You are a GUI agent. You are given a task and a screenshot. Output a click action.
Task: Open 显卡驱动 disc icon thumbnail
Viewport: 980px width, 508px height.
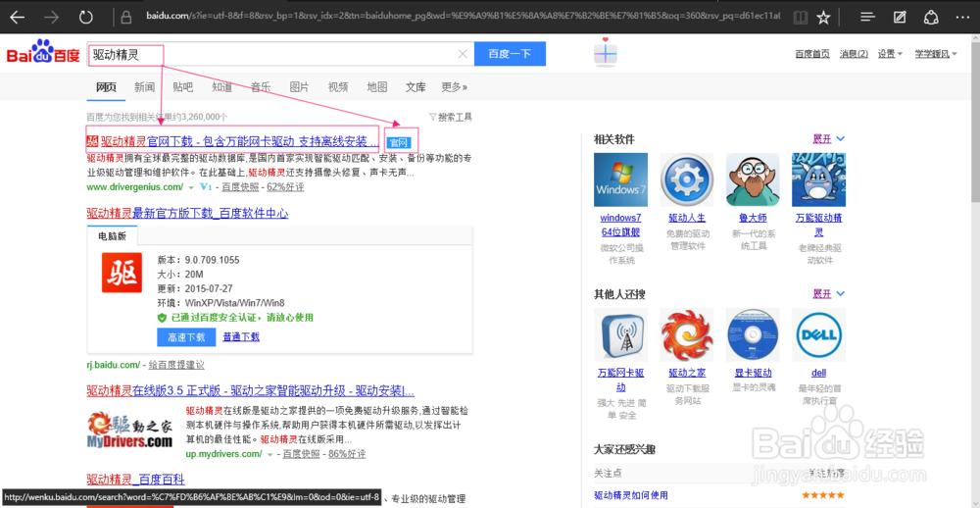click(753, 334)
